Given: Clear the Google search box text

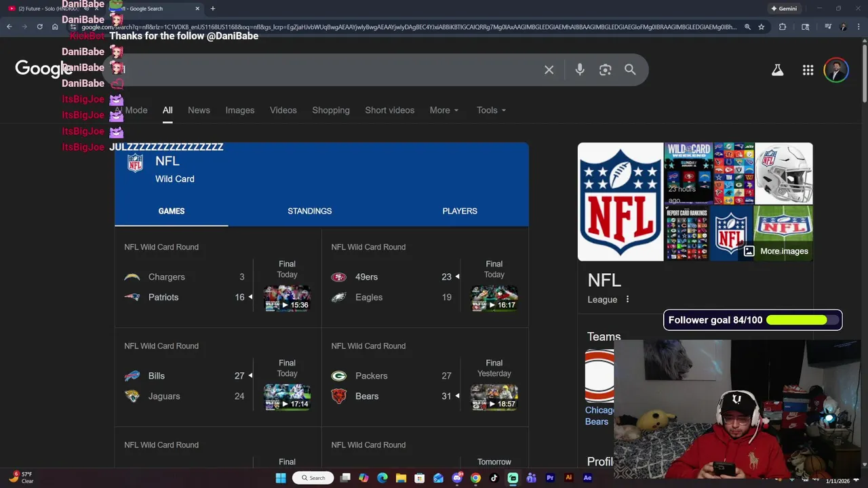Looking at the screenshot, I should pyautogui.click(x=549, y=70).
